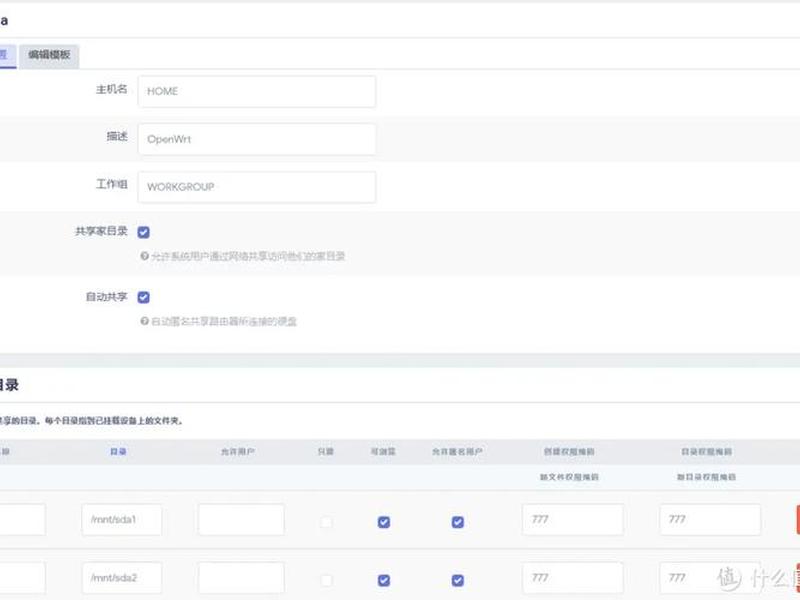Enable 只读 checkbox for /mnt/sda2
This screenshot has height=600, width=800.
[x=326, y=580]
